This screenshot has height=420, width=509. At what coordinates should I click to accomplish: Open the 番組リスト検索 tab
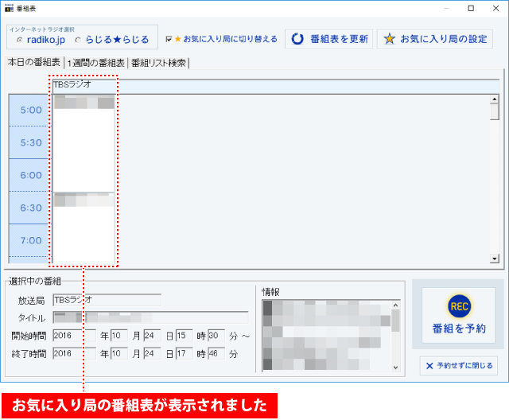(158, 63)
